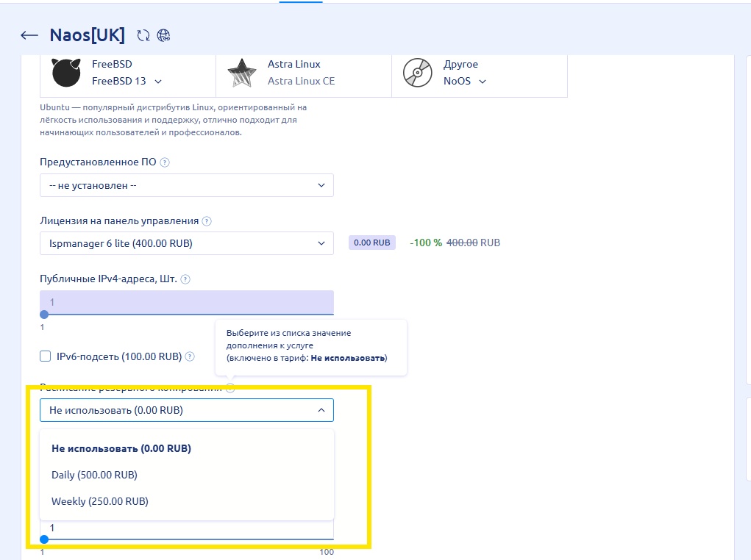
Task: Click the help icon next to Лицензия на панель управления
Action: point(207,221)
